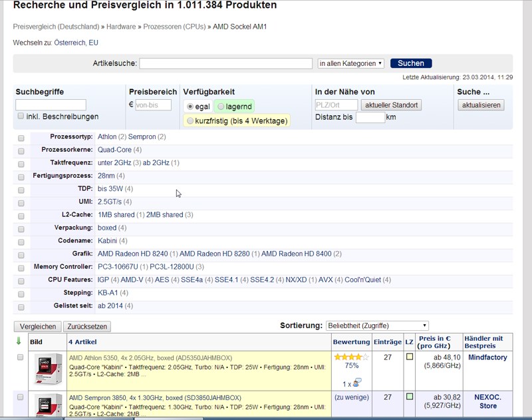Click the Suchen button
Viewport: 532px width, 420px height.
pos(411,63)
